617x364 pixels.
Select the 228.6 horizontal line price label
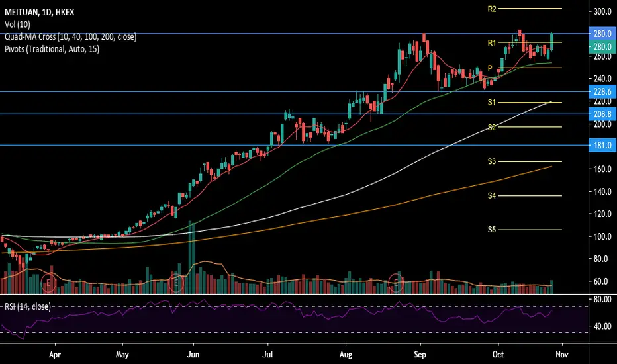tap(602, 92)
